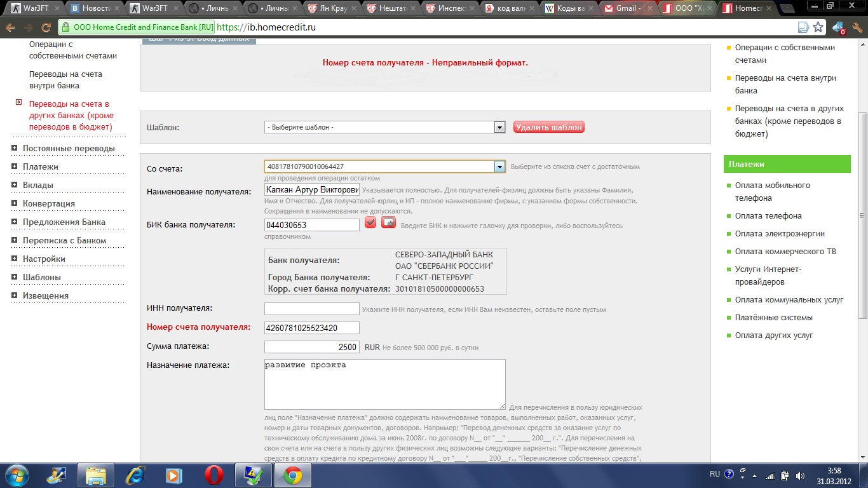The width and height of the screenshot is (868, 488).
Task: Launch Internet Explorer from the taskbar
Action: point(135,475)
